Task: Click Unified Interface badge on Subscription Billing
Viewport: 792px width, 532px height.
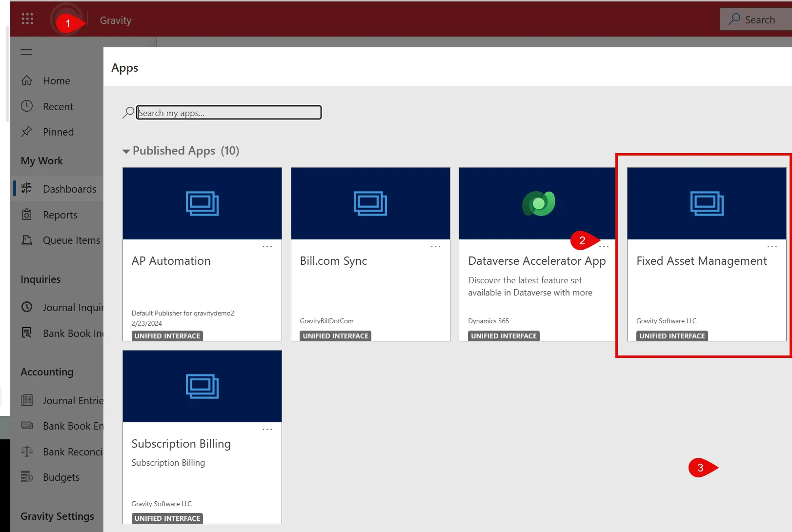Action: click(x=167, y=518)
